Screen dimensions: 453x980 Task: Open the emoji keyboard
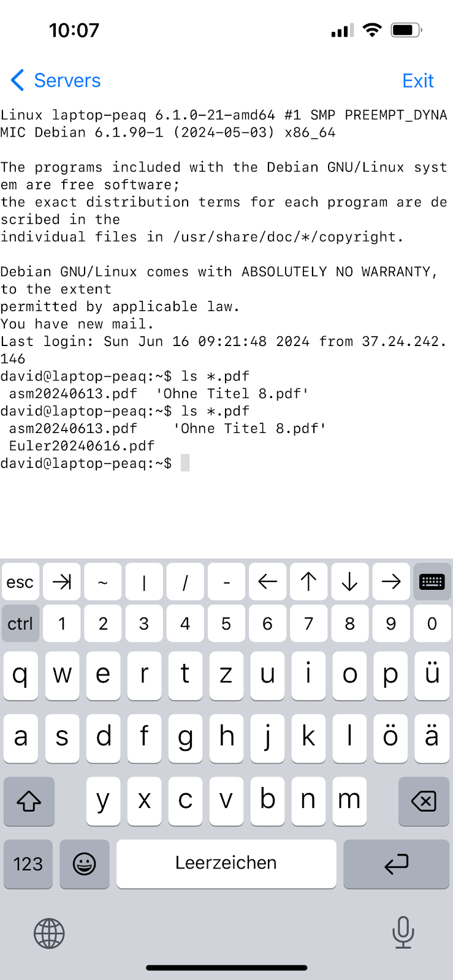point(85,864)
